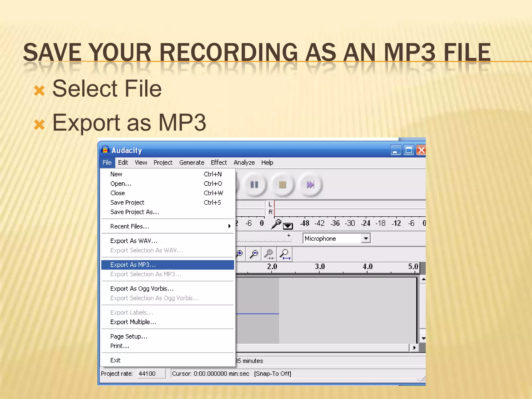Image resolution: width=532 pixels, height=399 pixels.
Task: Click the vertical scrollbar up arrow
Action: click(423, 280)
